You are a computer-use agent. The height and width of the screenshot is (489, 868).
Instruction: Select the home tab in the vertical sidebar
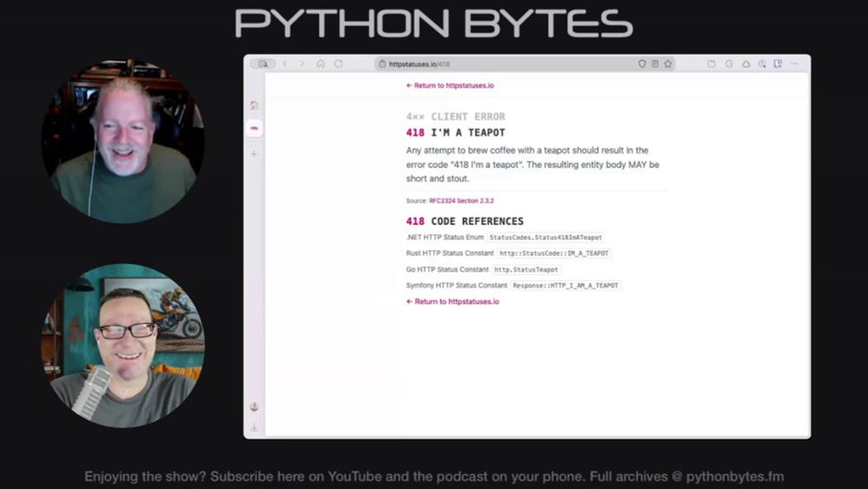pyautogui.click(x=254, y=105)
